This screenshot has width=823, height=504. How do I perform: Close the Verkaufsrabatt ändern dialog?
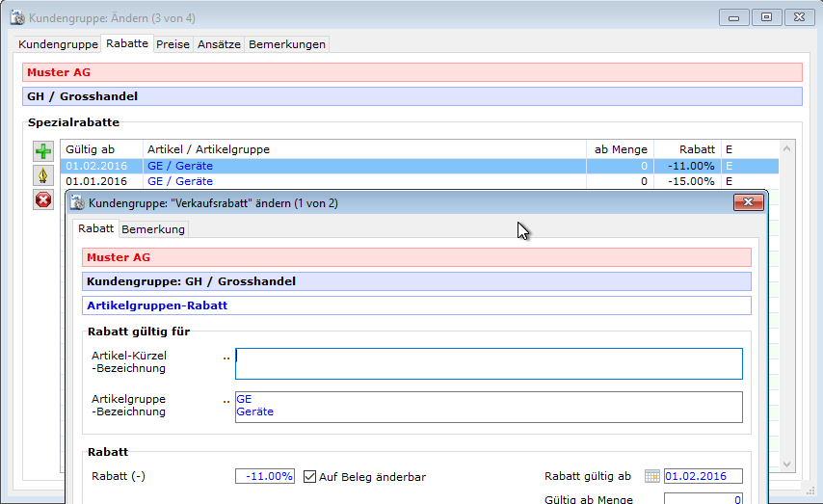coord(748,202)
